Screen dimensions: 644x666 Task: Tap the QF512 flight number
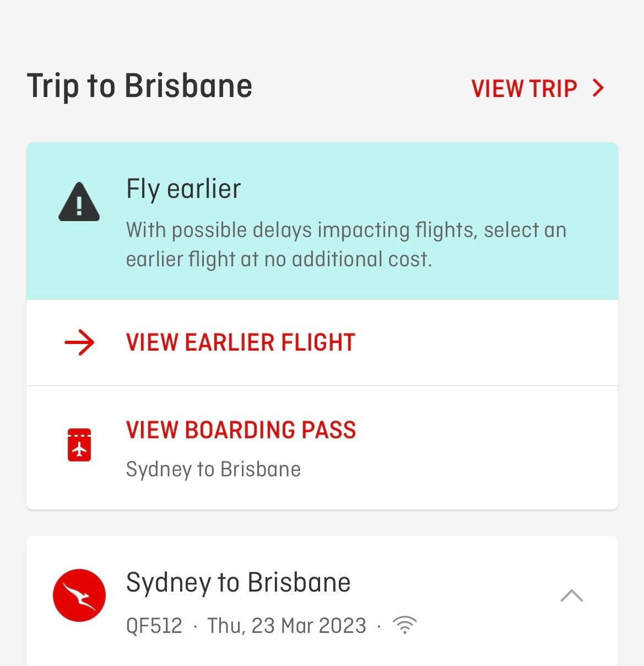(x=154, y=626)
